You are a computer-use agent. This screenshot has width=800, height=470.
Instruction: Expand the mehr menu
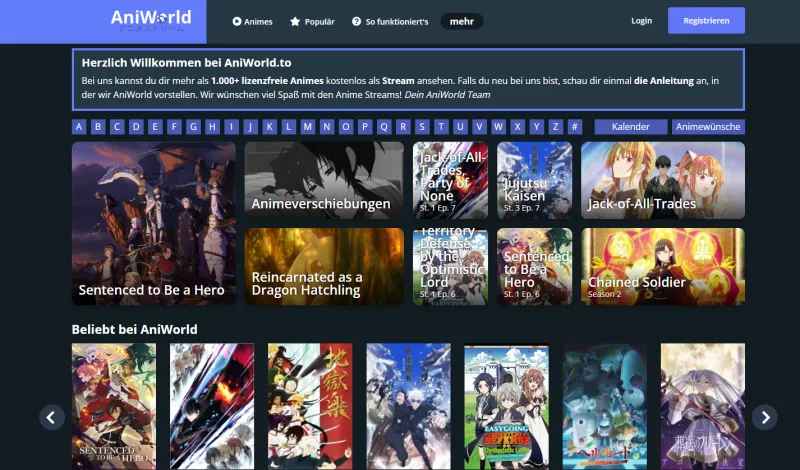(x=462, y=21)
